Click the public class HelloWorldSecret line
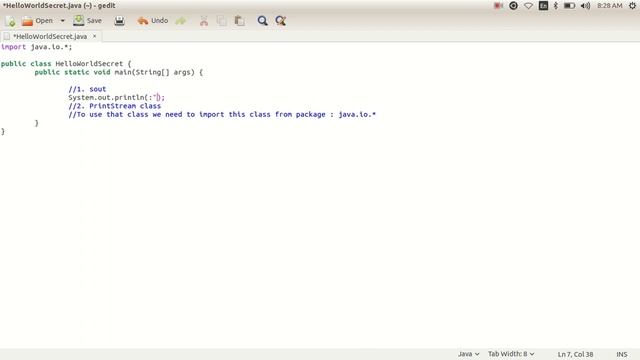The width and height of the screenshot is (640, 360). tap(66, 64)
